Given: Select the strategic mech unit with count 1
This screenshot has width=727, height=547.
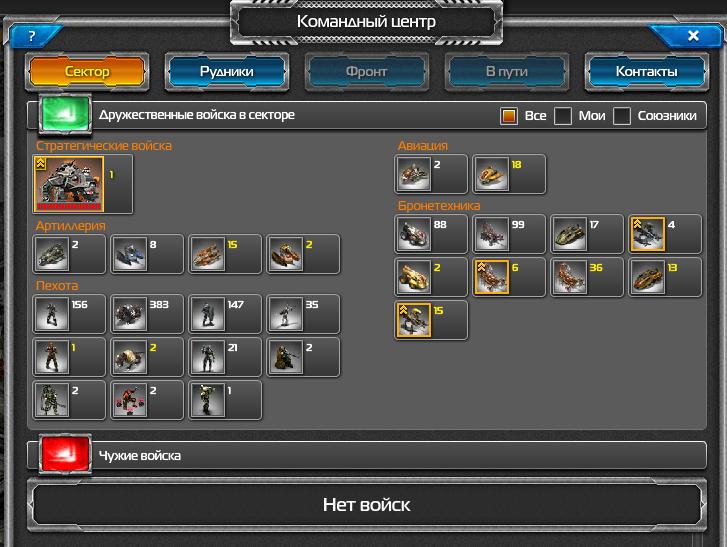Looking at the screenshot, I should (x=83, y=184).
